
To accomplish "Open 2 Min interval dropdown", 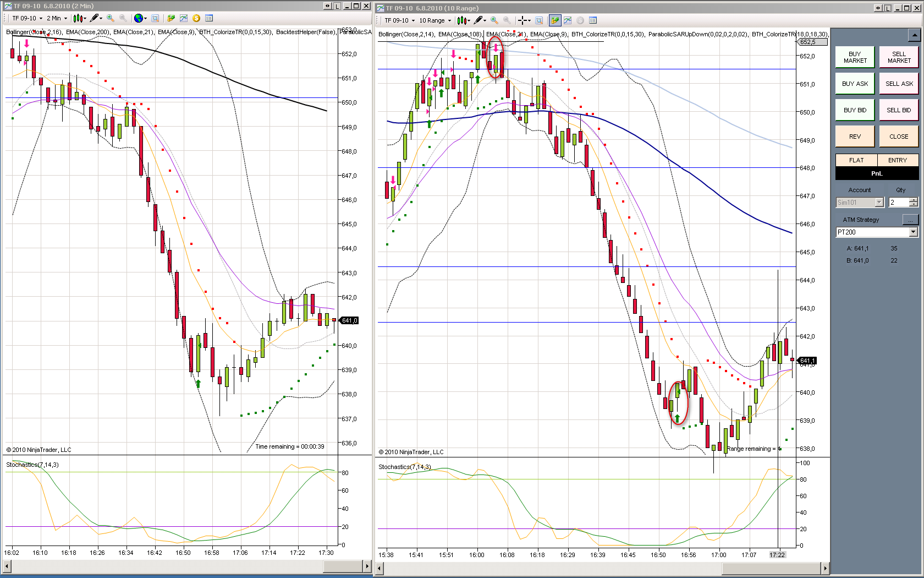I will pos(57,18).
